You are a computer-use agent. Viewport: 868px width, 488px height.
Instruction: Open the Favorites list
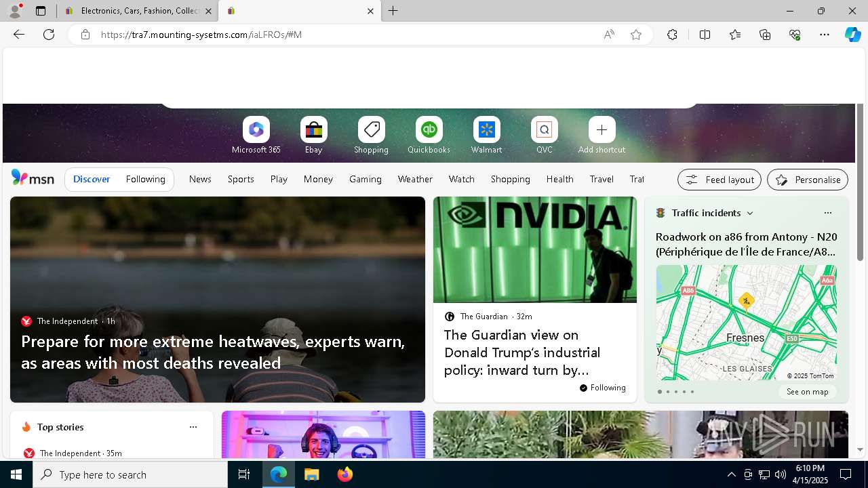coord(735,35)
